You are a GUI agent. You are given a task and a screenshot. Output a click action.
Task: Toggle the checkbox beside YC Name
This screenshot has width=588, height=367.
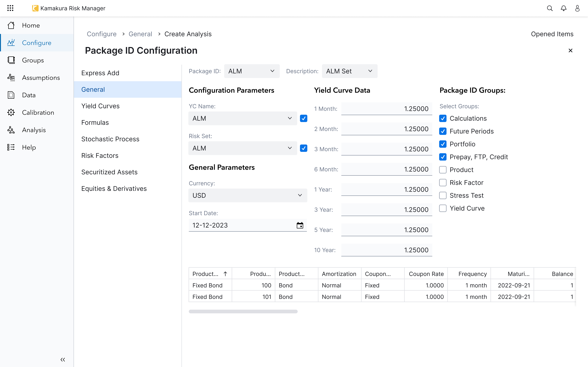pos(304,118)
